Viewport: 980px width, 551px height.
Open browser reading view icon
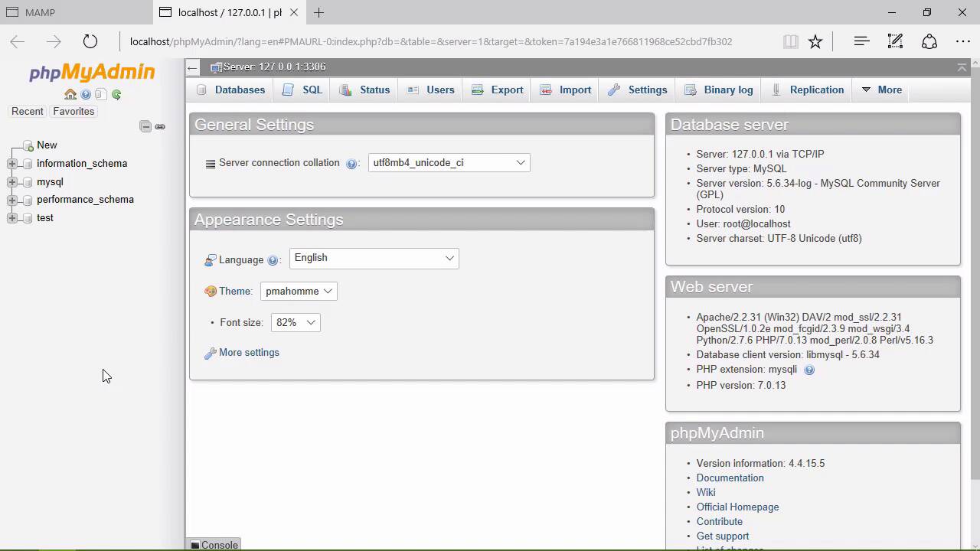point(791,41)
